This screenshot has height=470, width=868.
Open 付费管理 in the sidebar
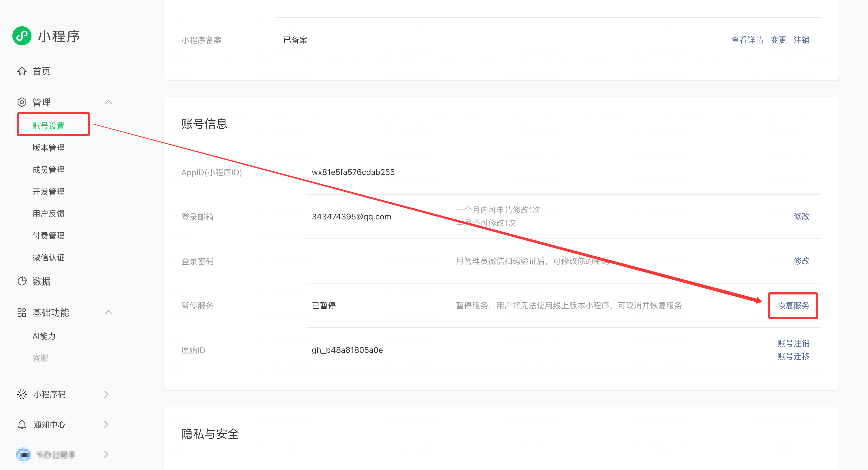(x=49, y=236)
